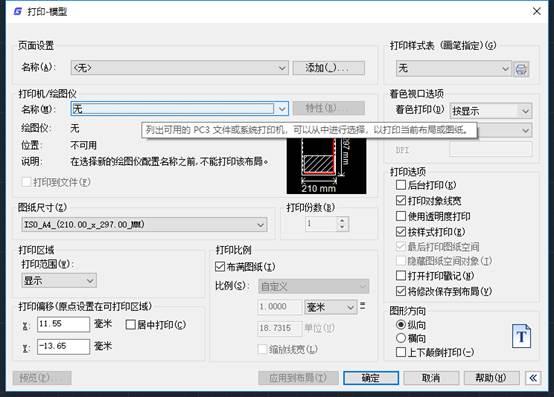Screen dimensions: 554x397
Task: Click the Y offset field showing -13.65
Action: tap(63, 346)
